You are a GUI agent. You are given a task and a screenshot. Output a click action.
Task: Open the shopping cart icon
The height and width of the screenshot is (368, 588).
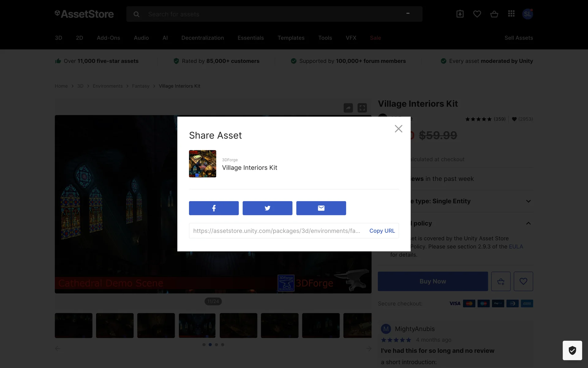[494, 14]
